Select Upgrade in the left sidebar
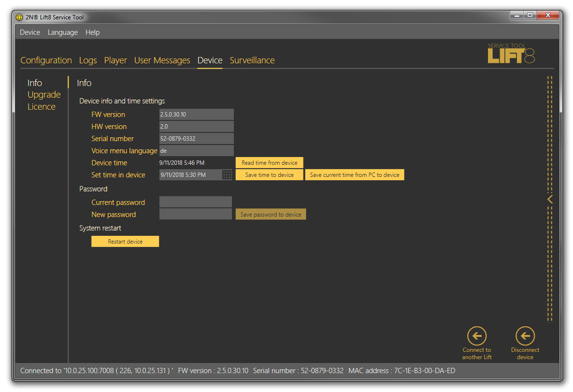Screen dimensions: 573x392 [x=44, y=95]
